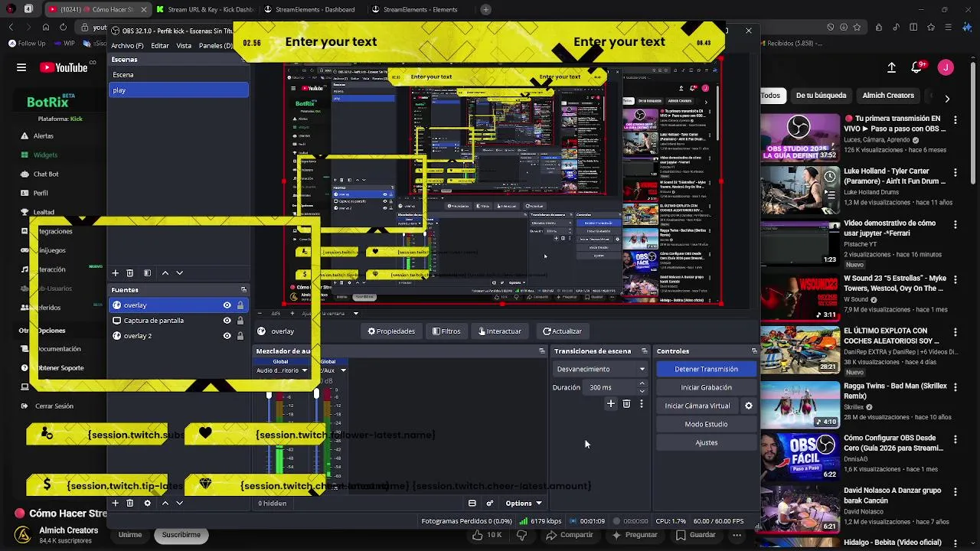Adjust Audio del escritorio volume slider

[269, 395]
